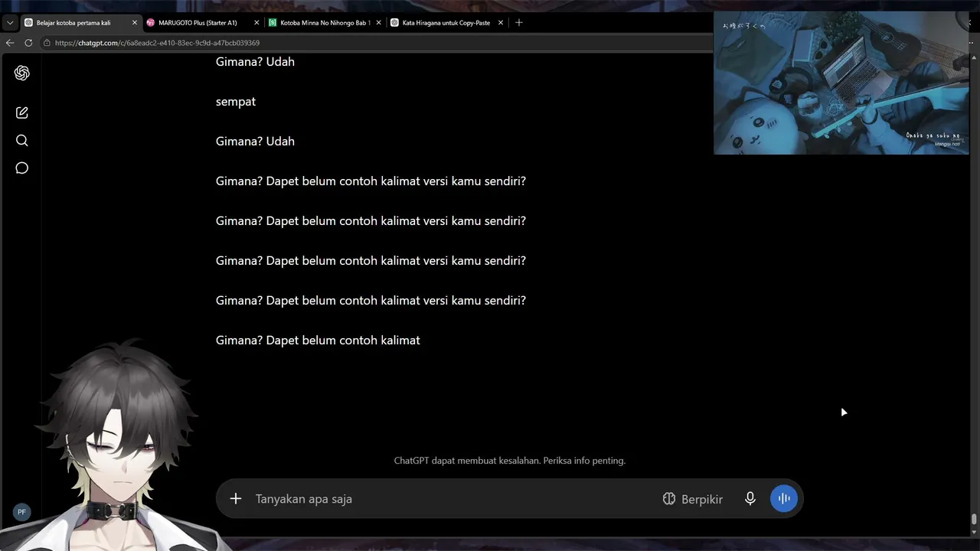Click the video overlay thumbnail with guitar
Image resolution: width=980 pixels, height=551 pixels.
pyautogui.click(x=841, y=83)
